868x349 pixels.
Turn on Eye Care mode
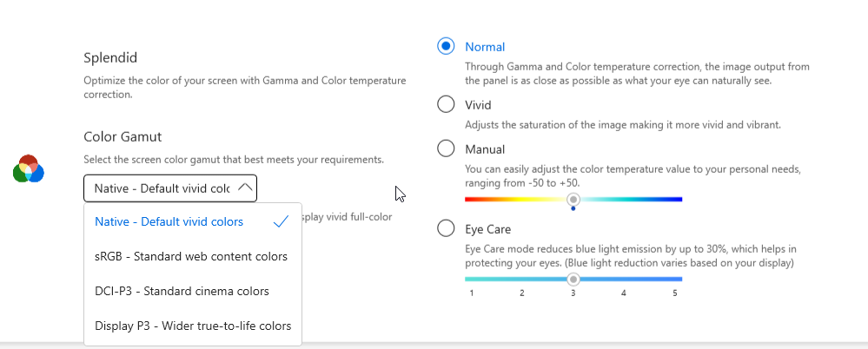[446, 228]
